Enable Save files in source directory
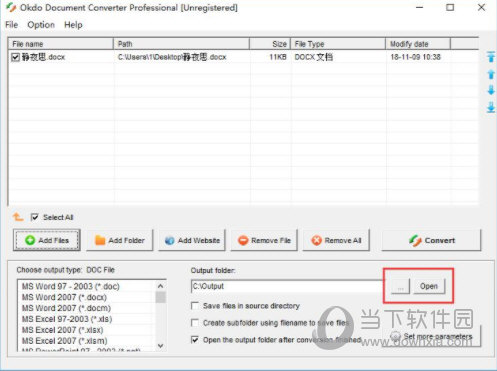The image size is (497, 371). (x=195, y=306)
